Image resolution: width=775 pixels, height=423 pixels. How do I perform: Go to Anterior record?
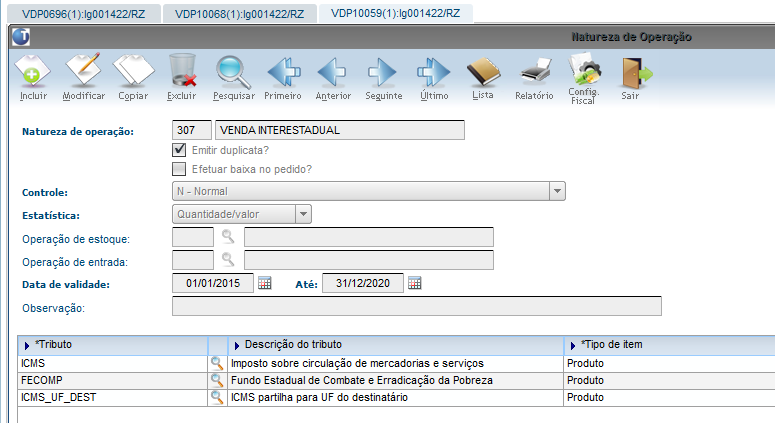(x=332, y=72)
